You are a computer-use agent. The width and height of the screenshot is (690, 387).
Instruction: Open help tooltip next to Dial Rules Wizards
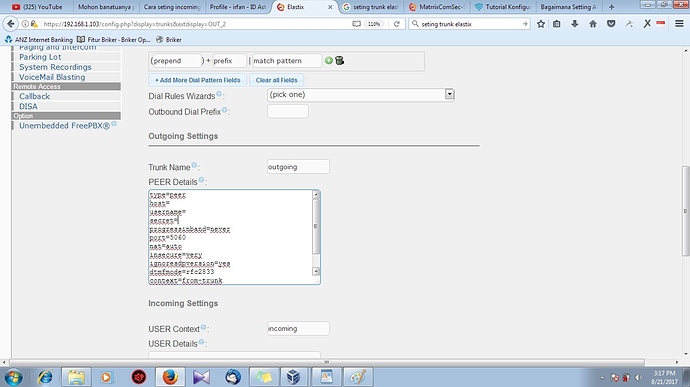coord(219,94)
